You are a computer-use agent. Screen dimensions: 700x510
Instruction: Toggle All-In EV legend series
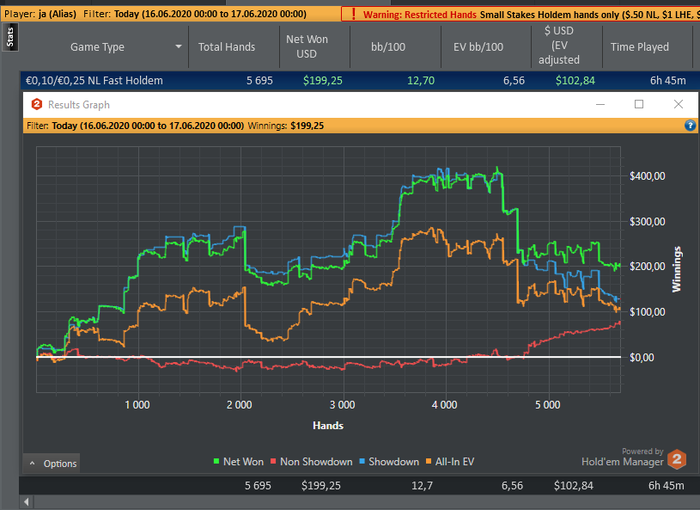point(450,462)
